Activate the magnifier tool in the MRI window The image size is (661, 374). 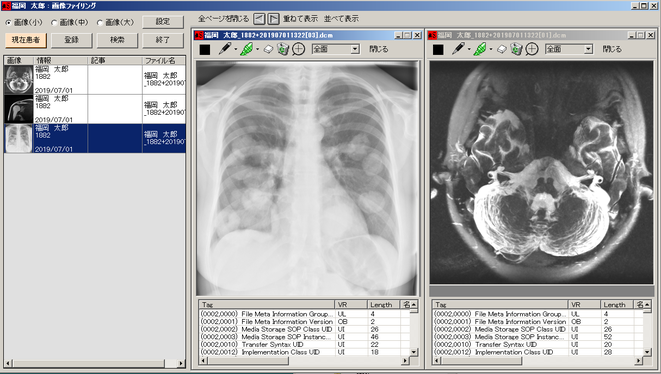(532, 49)
